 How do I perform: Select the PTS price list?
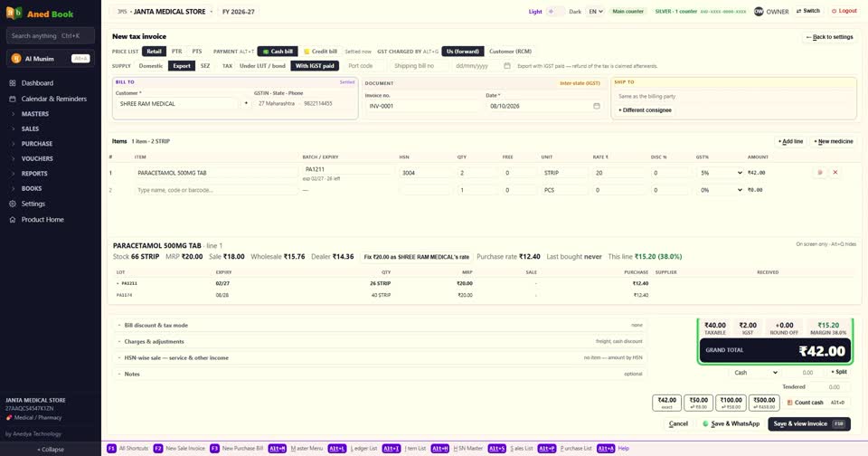197,52
